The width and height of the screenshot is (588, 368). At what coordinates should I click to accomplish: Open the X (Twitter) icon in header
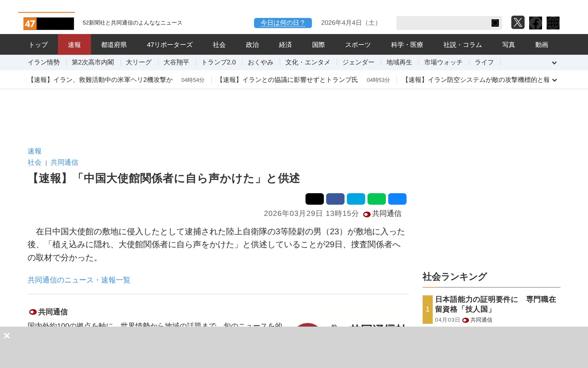coord(518,23)
